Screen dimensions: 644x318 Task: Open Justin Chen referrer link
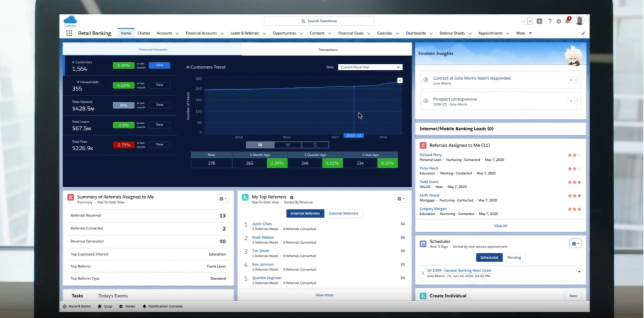click(x=262, y=224)
